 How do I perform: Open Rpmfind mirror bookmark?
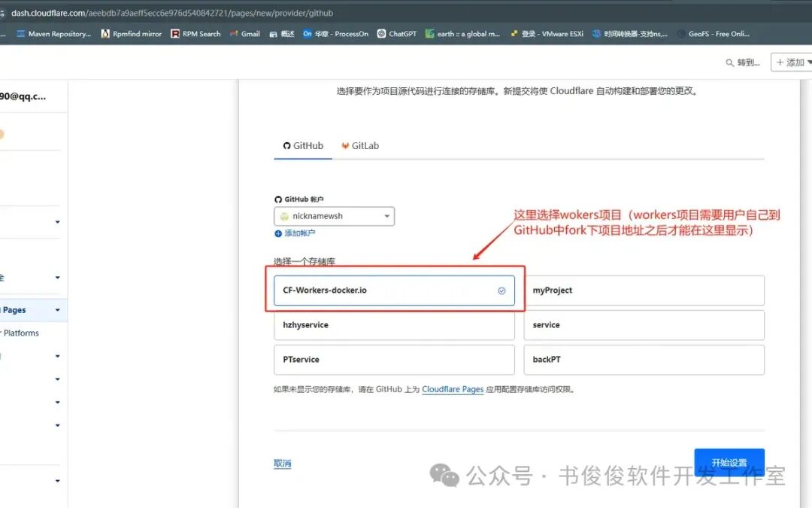[132, 34]
